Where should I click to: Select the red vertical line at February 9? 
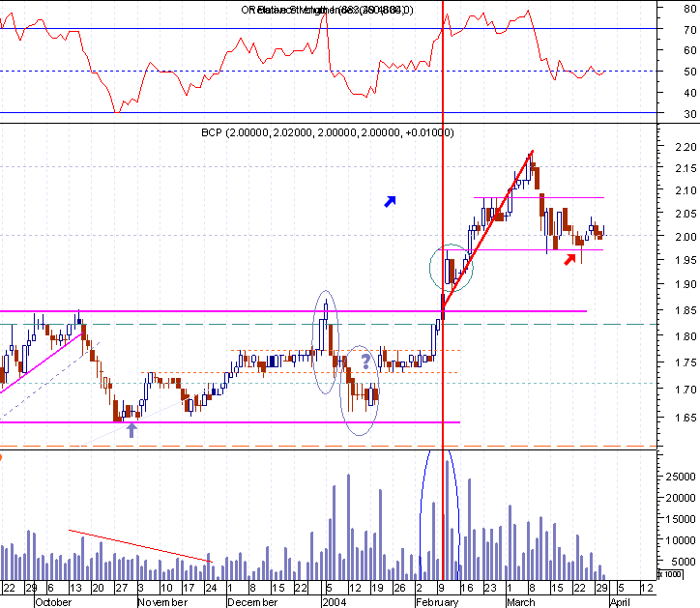click(x=443, y=290)
